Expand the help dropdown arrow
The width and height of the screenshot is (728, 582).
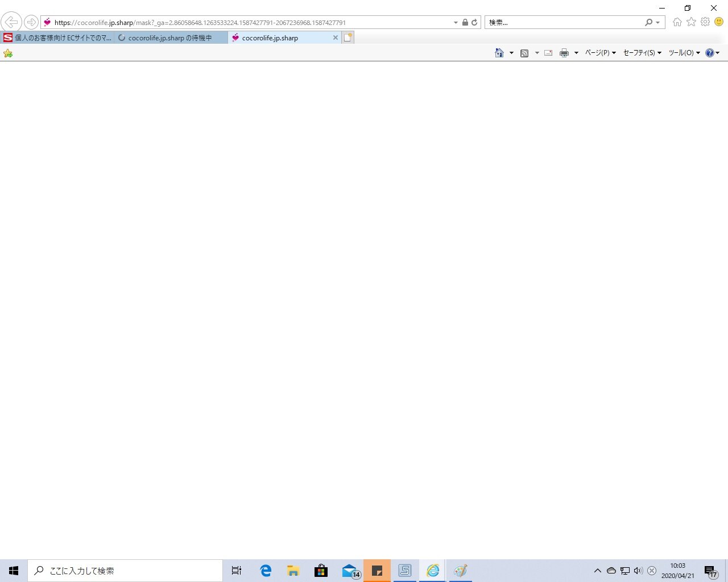[x=718, y=53]
